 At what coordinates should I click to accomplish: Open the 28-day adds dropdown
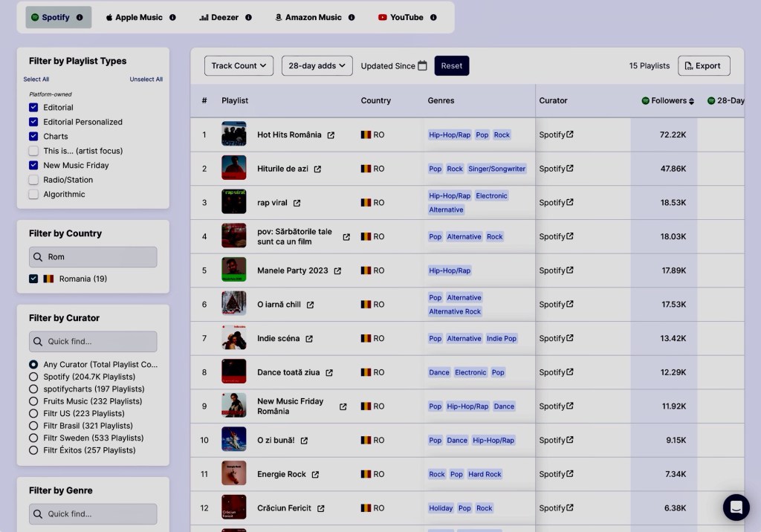coord(317,65)
